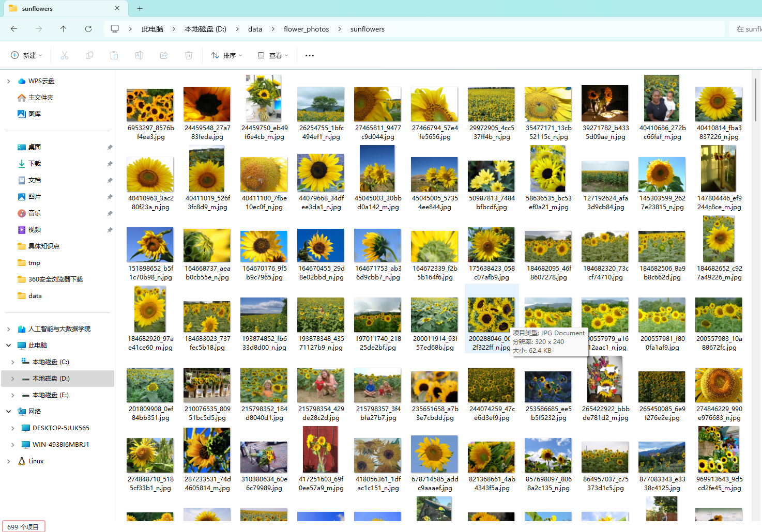This screenshot has width=762, height=532.
Task: Open 图片 pictures quick access
Action: (34, 197)
